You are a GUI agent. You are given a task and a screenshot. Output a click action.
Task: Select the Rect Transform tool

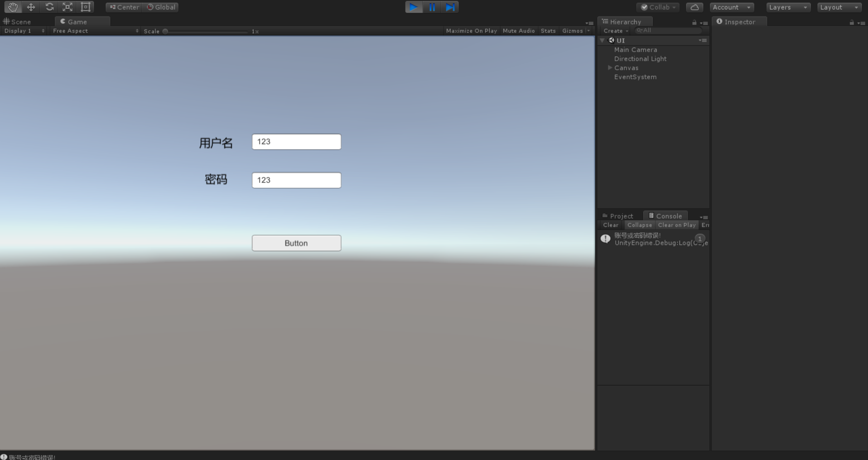(86, 7)
